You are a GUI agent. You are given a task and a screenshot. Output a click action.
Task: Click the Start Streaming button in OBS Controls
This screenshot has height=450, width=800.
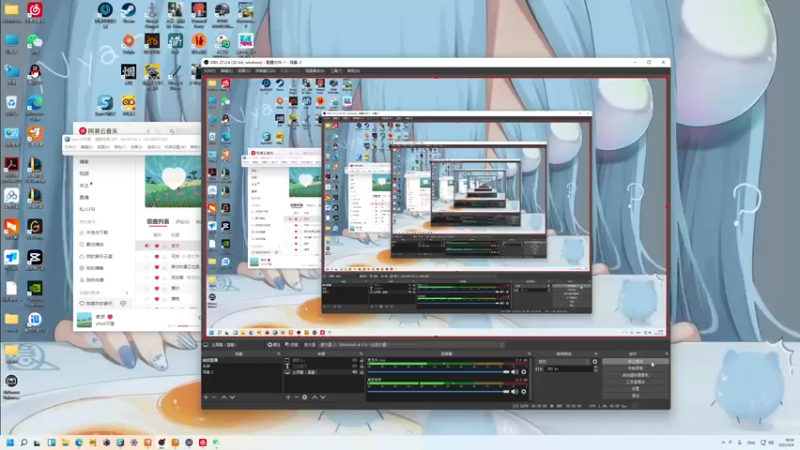[x=635, y=361]
